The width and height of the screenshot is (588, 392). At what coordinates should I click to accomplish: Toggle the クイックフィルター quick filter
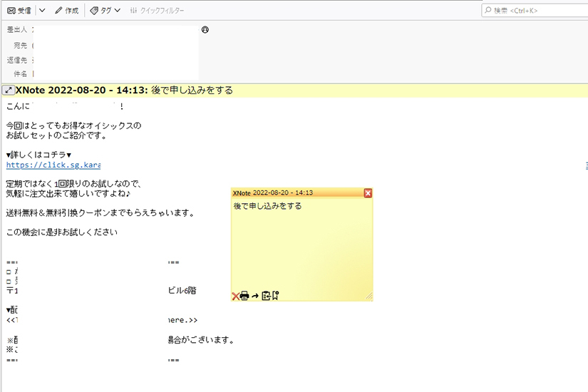coord(158,11)
